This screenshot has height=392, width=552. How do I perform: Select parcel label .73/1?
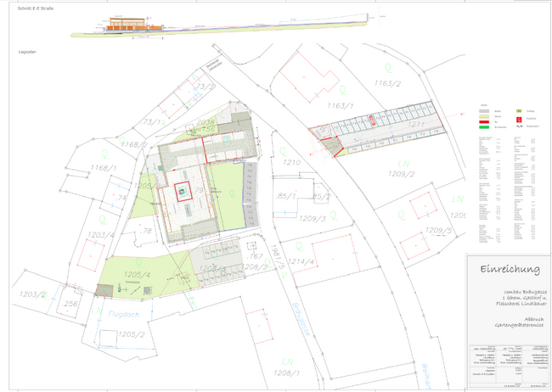click(150, 122)
